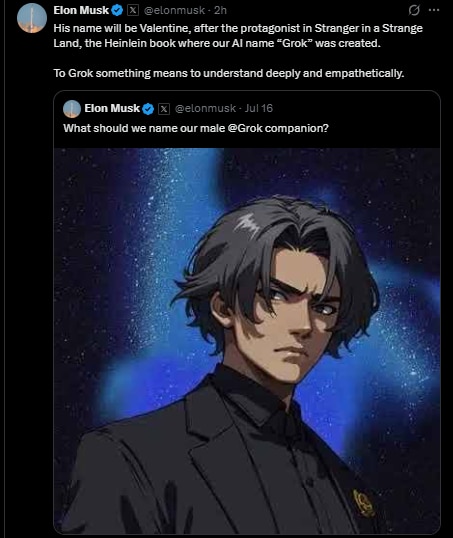Open the three-dot more options menu
This screenshot has width=453, height=538.
[x=434, y=10]
